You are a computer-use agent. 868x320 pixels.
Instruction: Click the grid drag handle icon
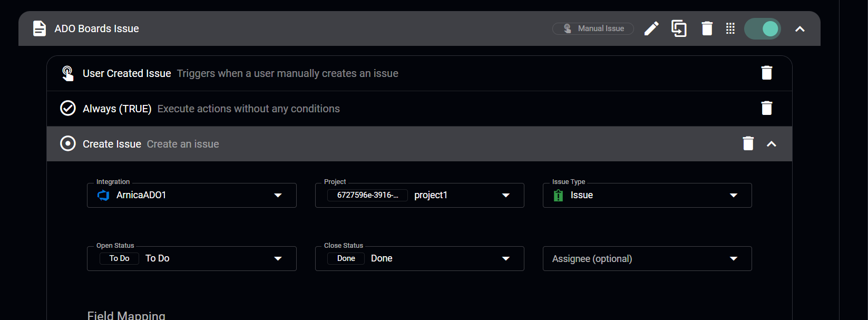(x=730, y=28)
